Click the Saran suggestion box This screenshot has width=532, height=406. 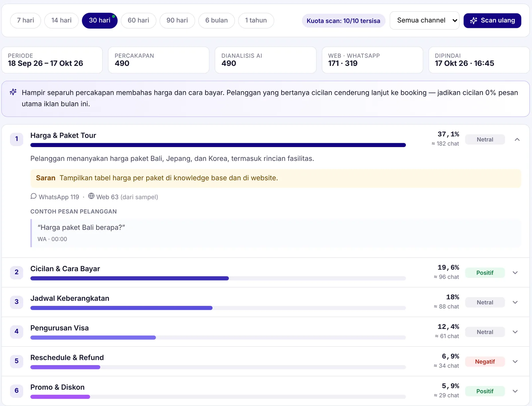coord(276,178)
